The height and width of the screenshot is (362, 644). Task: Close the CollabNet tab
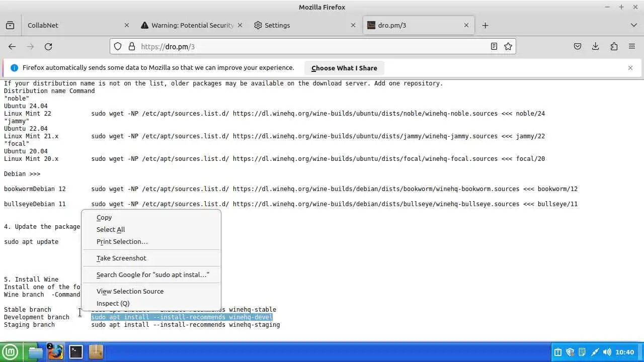coord(127,25)
